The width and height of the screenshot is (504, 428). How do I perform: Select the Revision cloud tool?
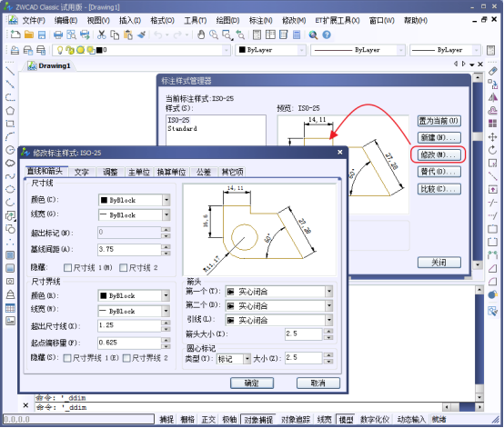point(10,163)
